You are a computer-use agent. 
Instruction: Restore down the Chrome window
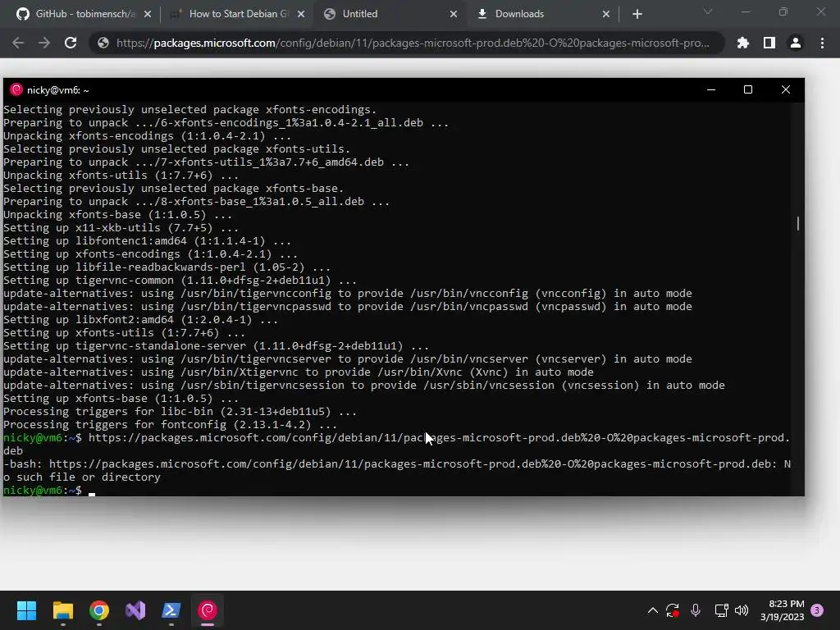pyautogui.click(x=783, y=11)
